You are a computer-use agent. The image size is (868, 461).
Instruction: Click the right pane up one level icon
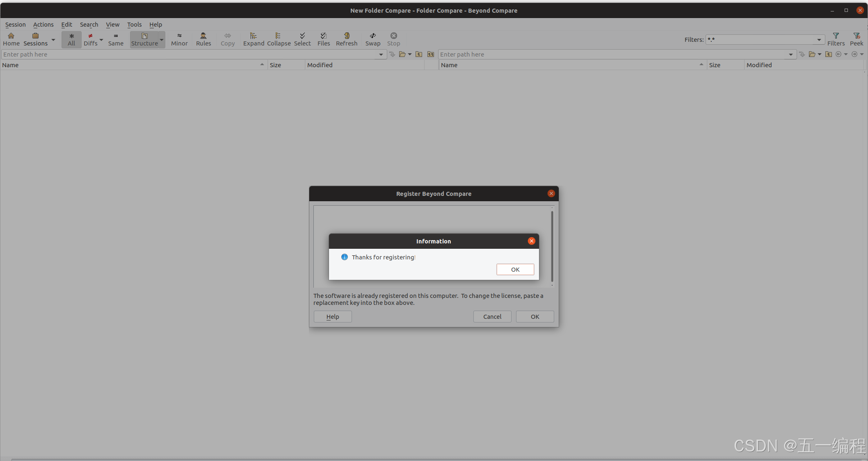coord(829,55)
